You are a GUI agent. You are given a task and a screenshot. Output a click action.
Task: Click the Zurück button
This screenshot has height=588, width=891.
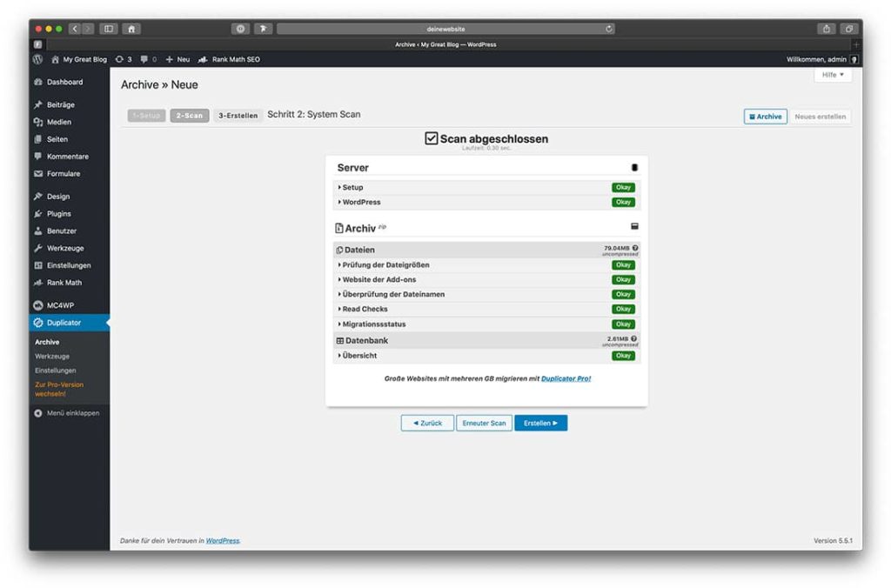tap(427, 423)
